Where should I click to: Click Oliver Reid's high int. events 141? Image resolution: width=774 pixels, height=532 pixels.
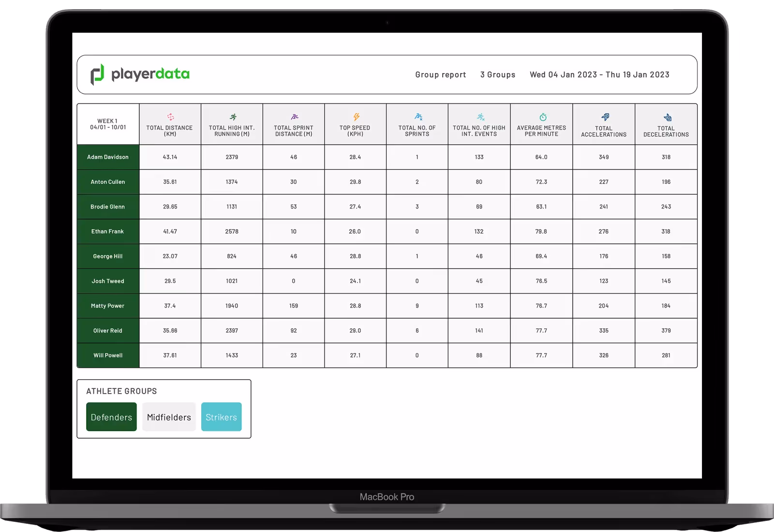click(479, 331)
